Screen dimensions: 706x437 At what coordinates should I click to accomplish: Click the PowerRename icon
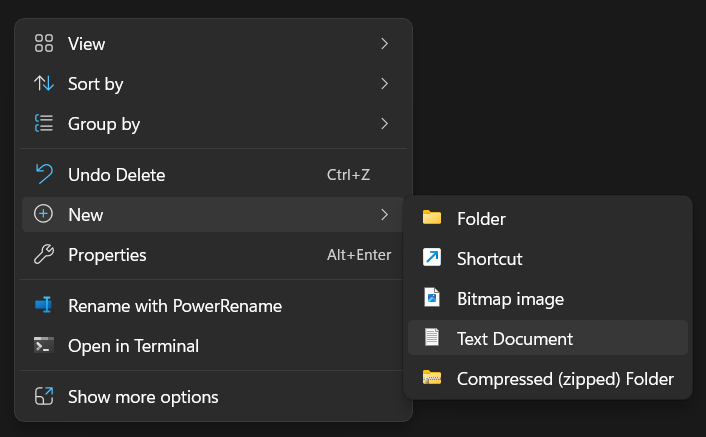point(43,305)
